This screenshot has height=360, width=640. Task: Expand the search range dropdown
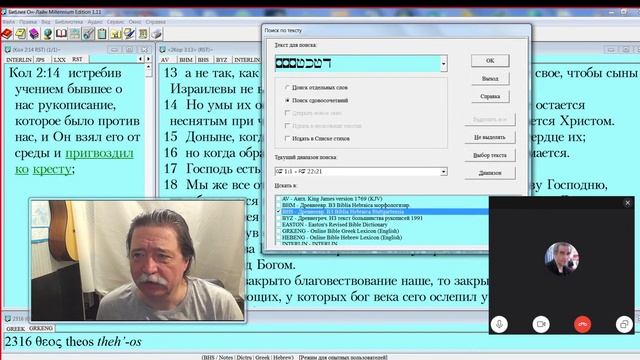tap(443, 171)
